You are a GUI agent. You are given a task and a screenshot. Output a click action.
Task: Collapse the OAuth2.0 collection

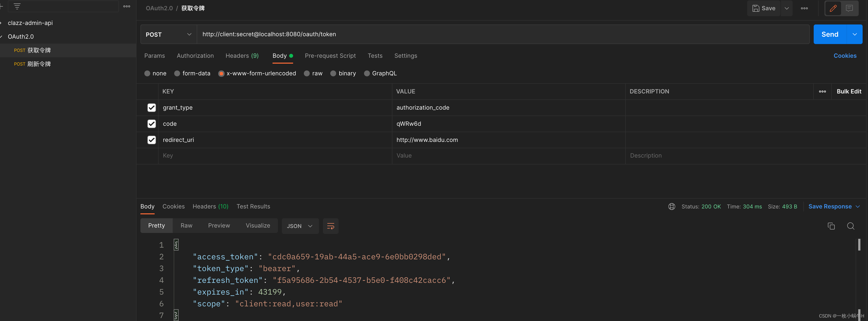1,37
